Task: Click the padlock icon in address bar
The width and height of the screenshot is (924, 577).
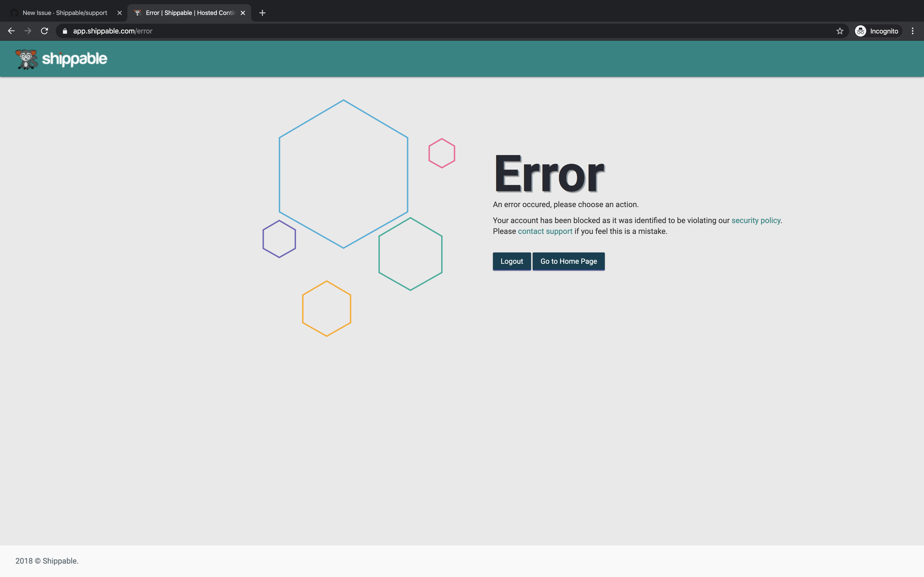Action: click(65, 31)
